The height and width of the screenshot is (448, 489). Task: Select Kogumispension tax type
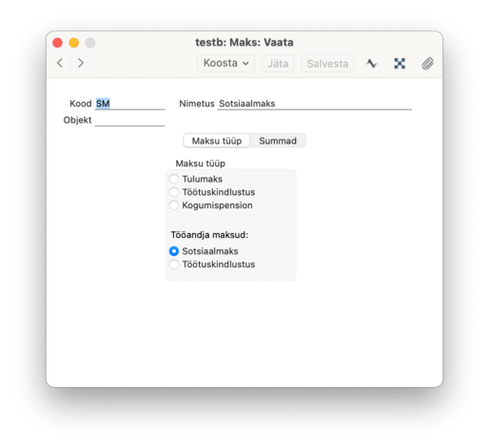[174, 205]
